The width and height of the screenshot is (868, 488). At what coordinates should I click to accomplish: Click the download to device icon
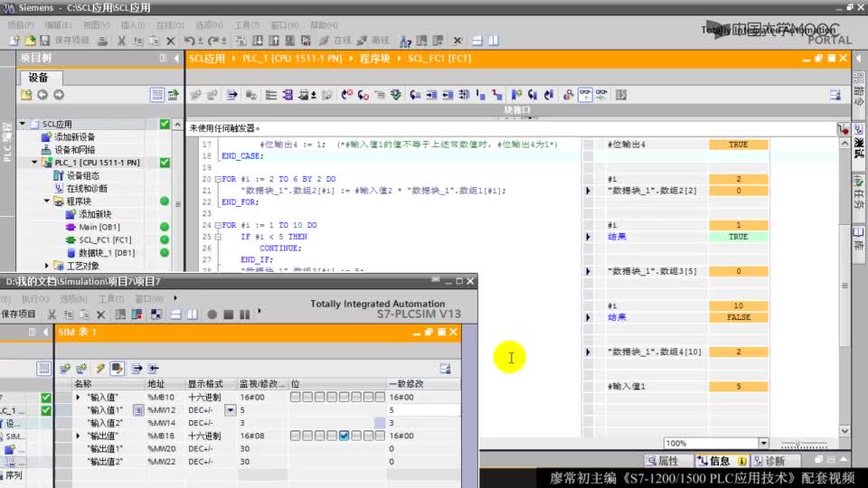[258, 41]
